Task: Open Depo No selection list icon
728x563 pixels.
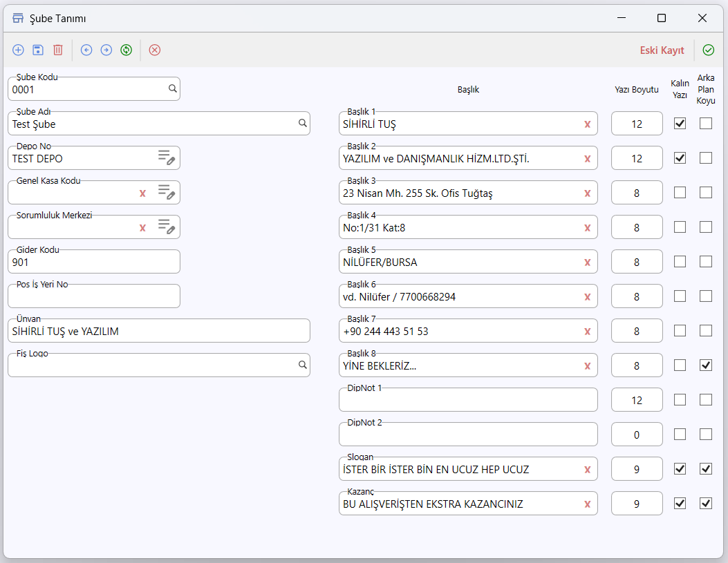Action: pyautogui.click(x=166, y=158)
